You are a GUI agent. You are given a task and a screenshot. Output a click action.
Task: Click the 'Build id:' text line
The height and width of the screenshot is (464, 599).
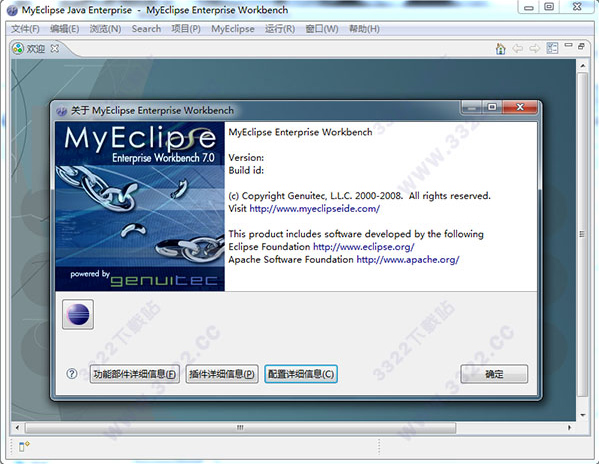246,170
